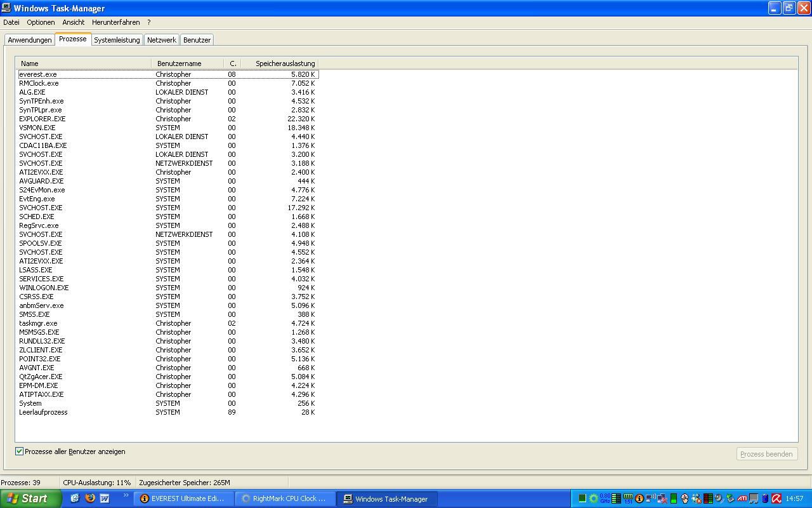Image resolution: width=812 pixels, height=508 pixels.
Task: Toggle Prozesse aller Benutzer anzeigen checkbox
Action: click(x=19, y=451)
